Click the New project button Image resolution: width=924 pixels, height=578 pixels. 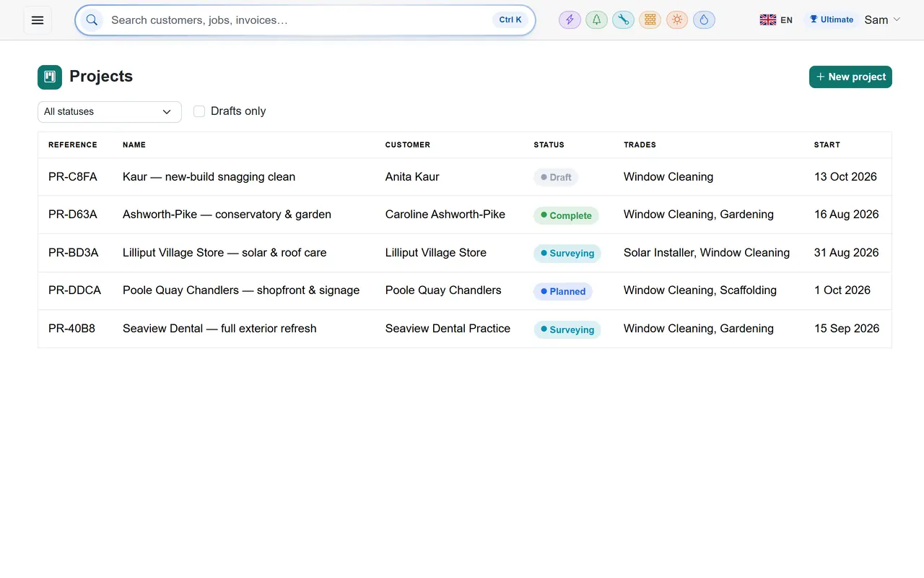tap(850, 77)
